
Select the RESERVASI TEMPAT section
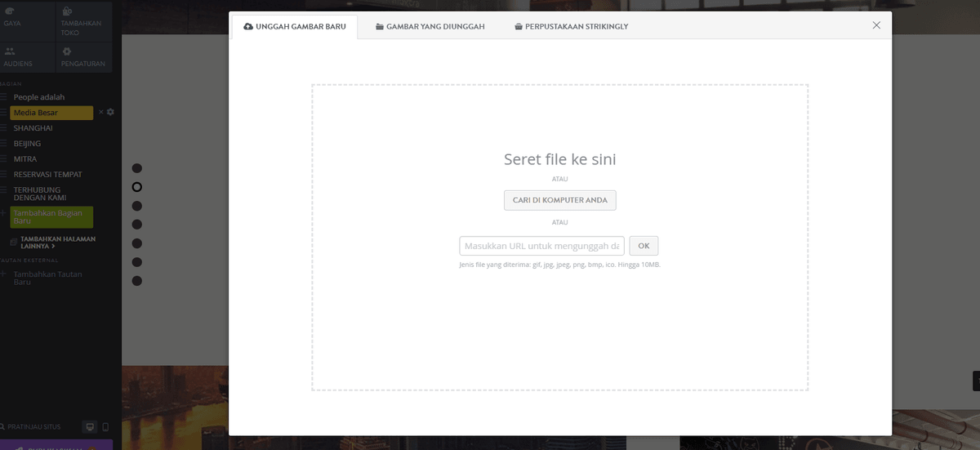[x=47, y=175]
